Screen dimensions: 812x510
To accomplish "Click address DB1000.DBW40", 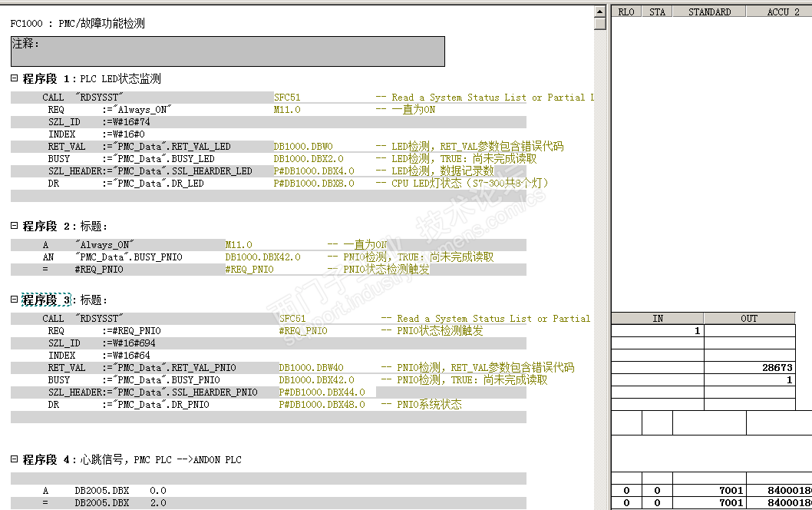I will pos(311,368).
